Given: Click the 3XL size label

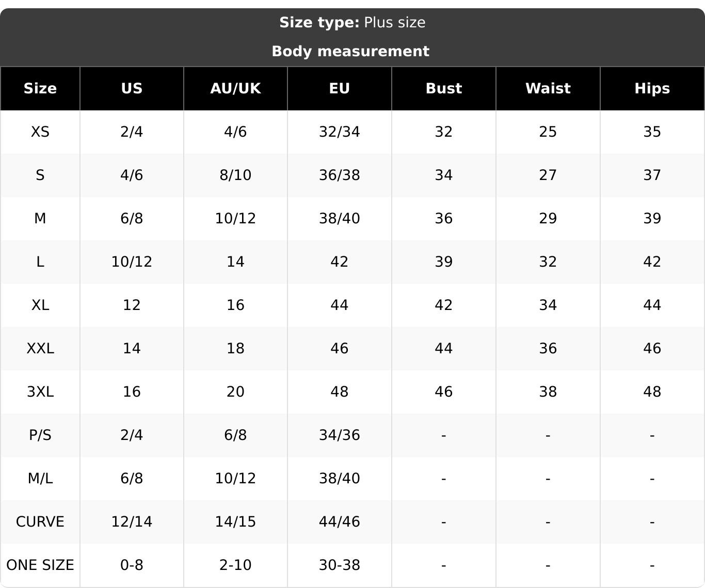Looking at the screenshot, I should (40, 392).
